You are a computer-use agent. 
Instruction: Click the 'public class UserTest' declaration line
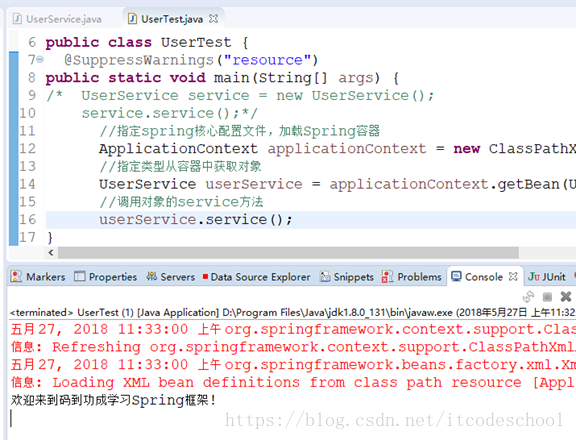147,42
